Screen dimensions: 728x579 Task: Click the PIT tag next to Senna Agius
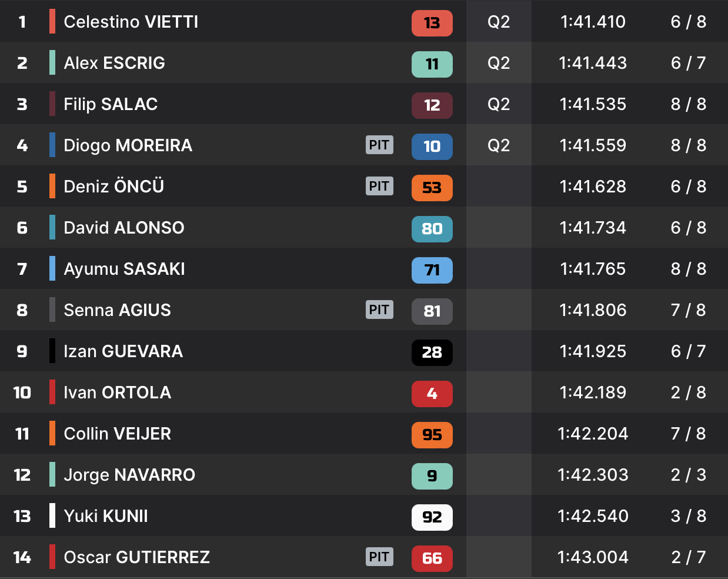tap(379, 310)
